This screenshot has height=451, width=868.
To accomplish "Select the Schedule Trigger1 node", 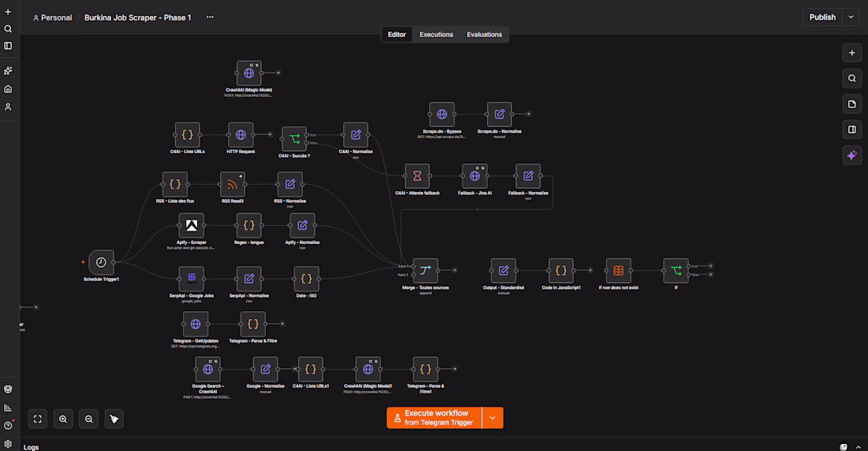I will point(101,262).
